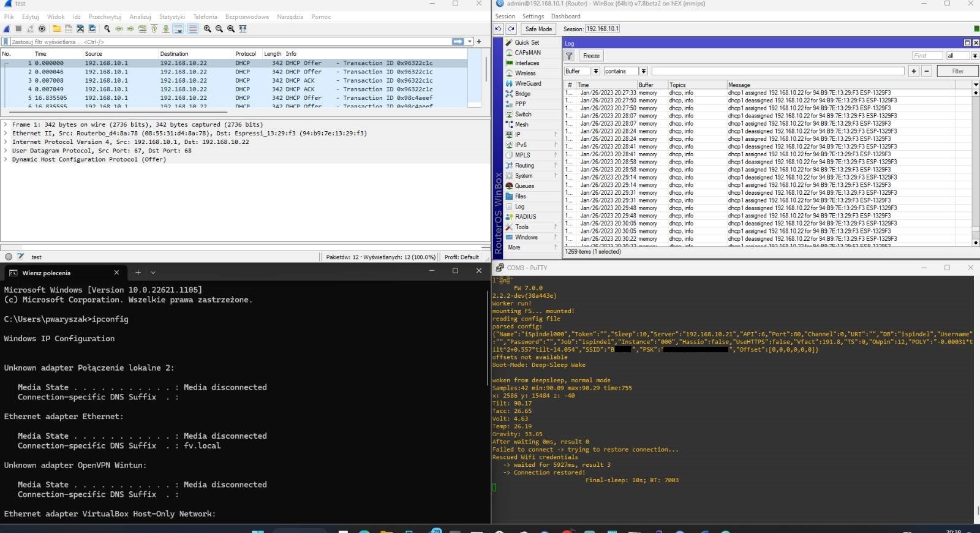Remove a filter row with minus button
Viewport: 980px width, 533px height.
927,71
